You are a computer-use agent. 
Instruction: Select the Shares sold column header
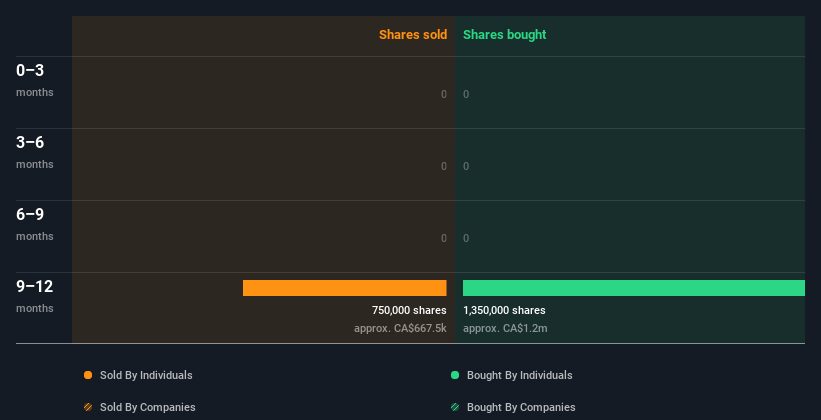(x=413, y=35)
